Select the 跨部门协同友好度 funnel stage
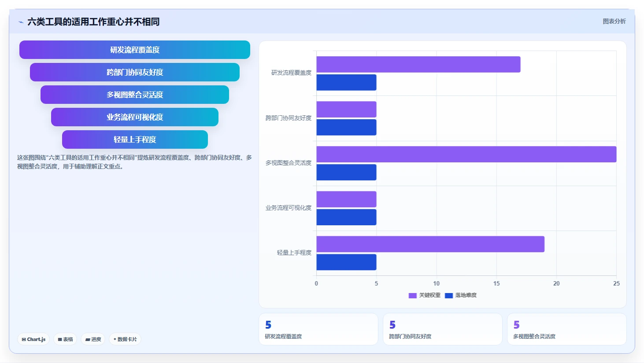 click(135, 72)
